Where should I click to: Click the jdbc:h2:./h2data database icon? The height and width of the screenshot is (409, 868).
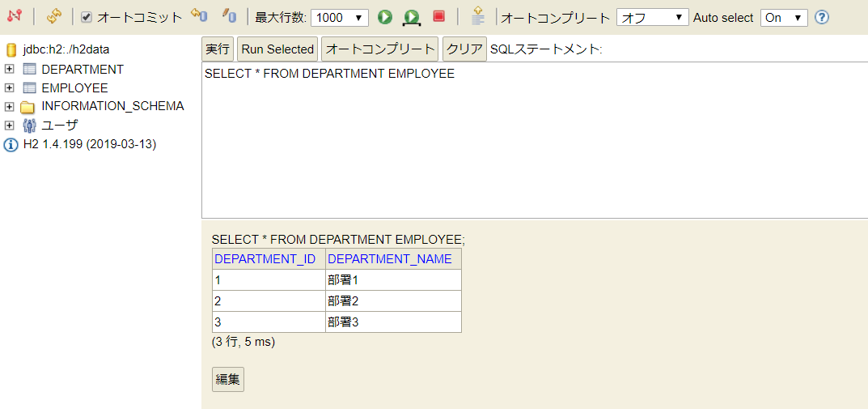click(x=11, y=50)
